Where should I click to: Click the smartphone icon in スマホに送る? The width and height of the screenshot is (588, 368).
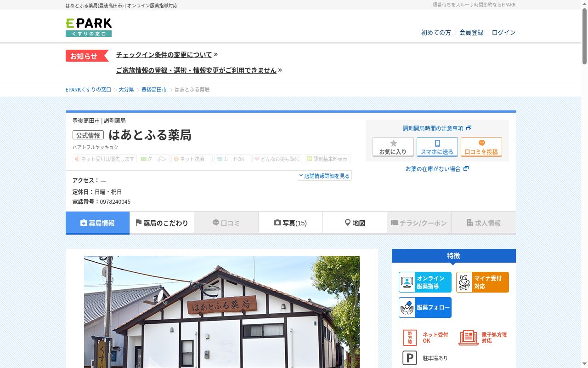click(437, 143)
